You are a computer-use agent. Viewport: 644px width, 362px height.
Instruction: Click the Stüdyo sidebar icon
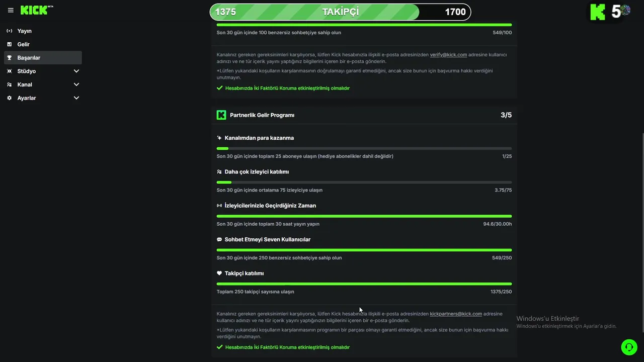9,71
